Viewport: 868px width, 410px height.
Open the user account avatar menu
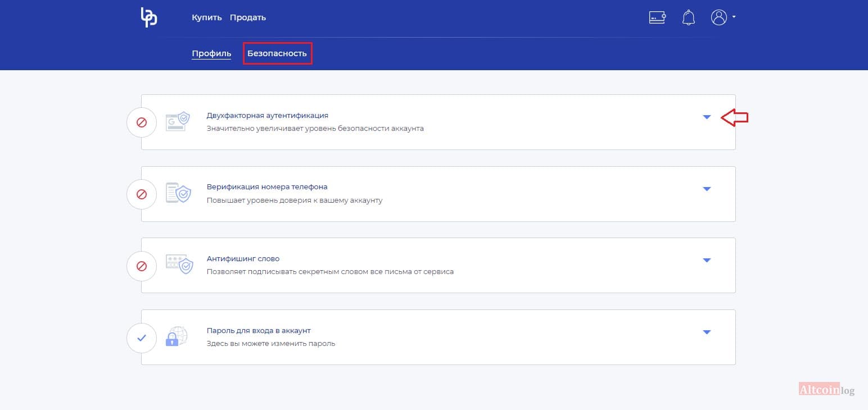pos(719,17)
